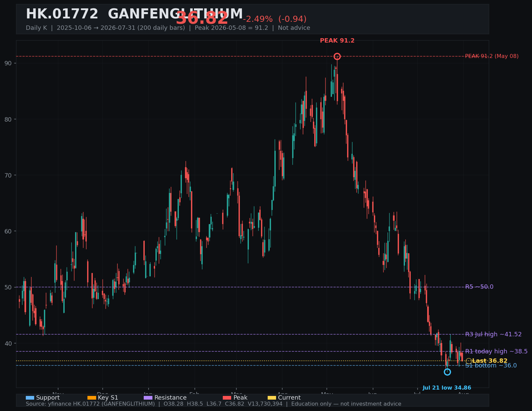Click the 40 tick on the price axis
The height and width of the screenshot is (411, 532).
click(x=8, y=343)
